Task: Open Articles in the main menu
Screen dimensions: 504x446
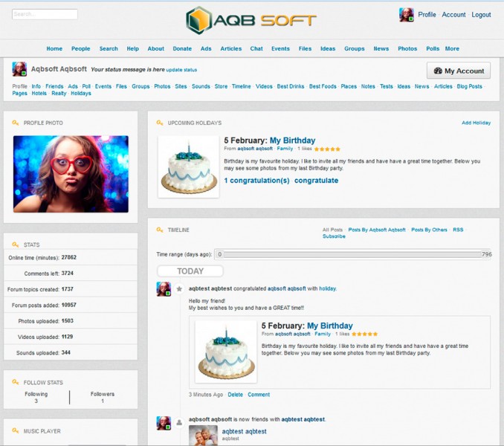Action: coord(230,48)
